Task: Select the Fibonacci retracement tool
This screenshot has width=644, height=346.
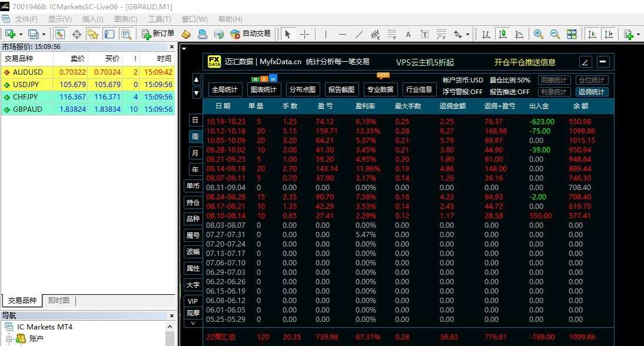Action: pyautogui.click(x=392, y=34)
